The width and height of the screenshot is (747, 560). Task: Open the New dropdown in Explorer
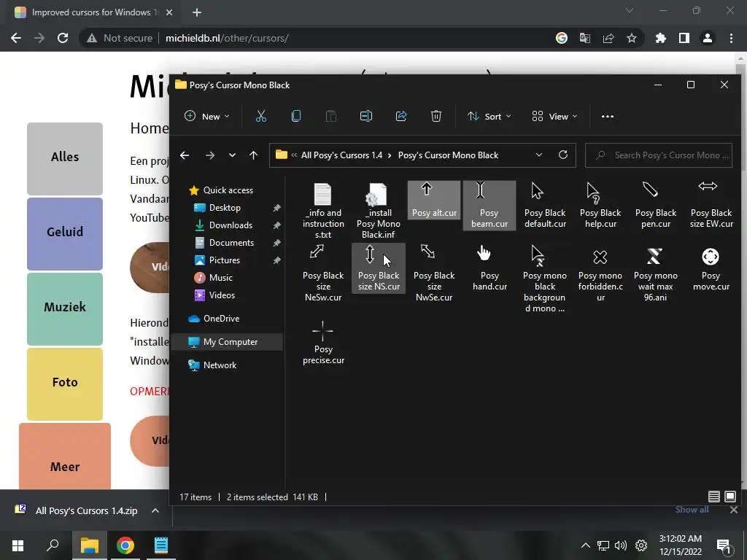(207, 116)
